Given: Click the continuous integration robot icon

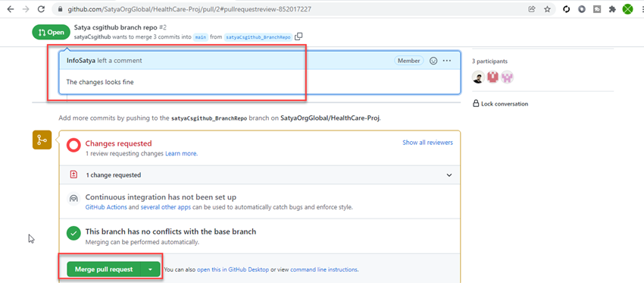Looking at the screenshot, I should [x=73, y=199].
